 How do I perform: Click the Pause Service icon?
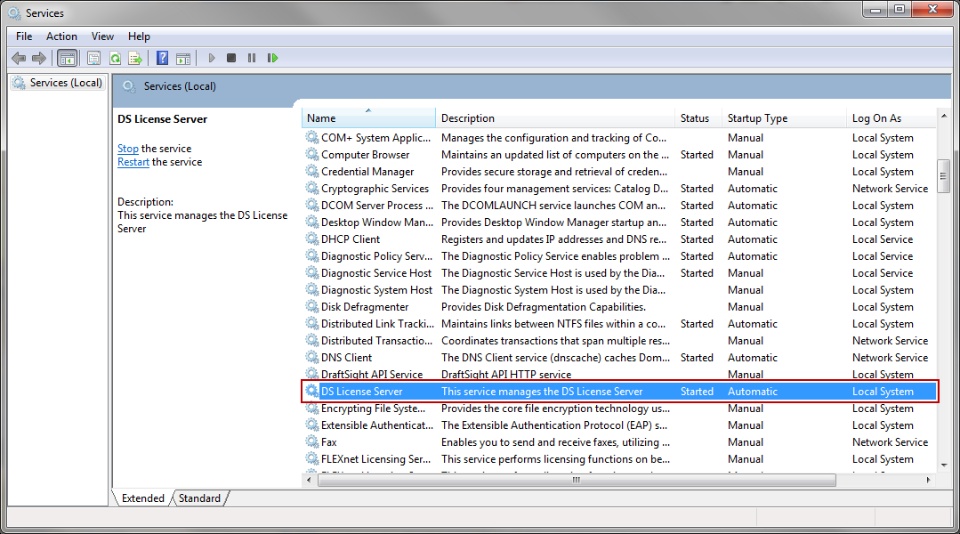(252, 58)
